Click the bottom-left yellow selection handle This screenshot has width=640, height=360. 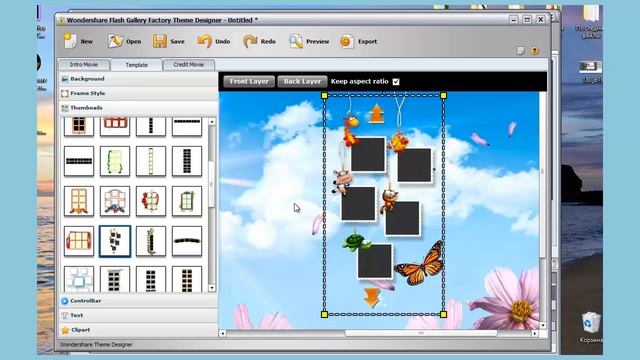324,314
